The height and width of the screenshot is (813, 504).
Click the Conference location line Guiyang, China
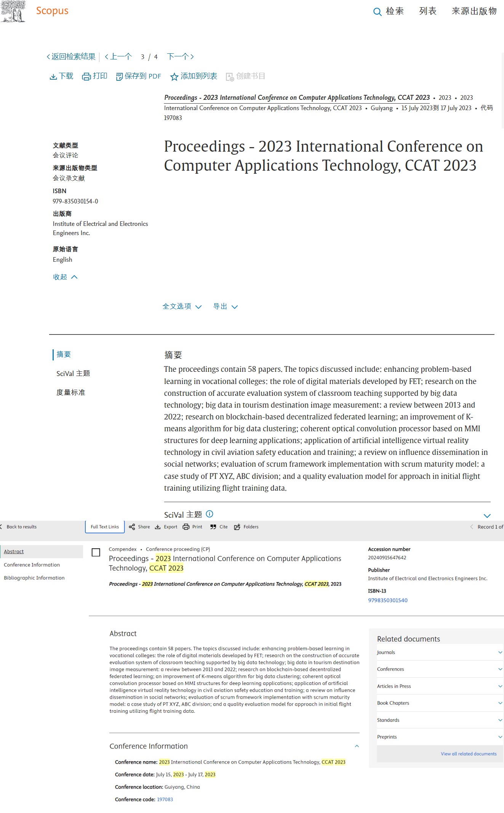coord(157,787)
